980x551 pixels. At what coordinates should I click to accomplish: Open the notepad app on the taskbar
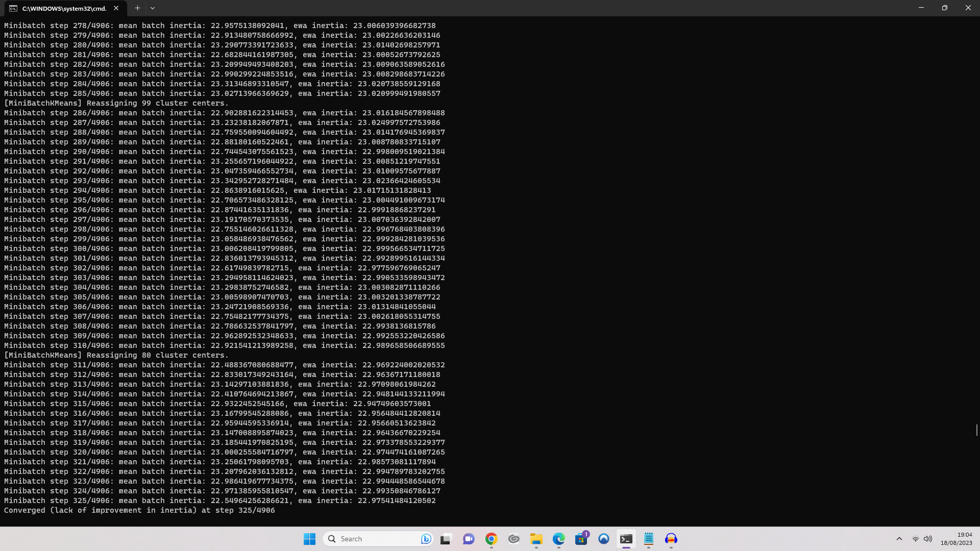648,539
